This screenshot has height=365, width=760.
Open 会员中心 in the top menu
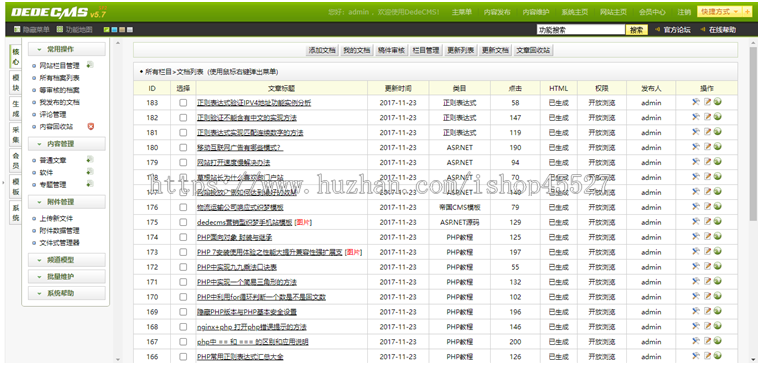[652, 12]
